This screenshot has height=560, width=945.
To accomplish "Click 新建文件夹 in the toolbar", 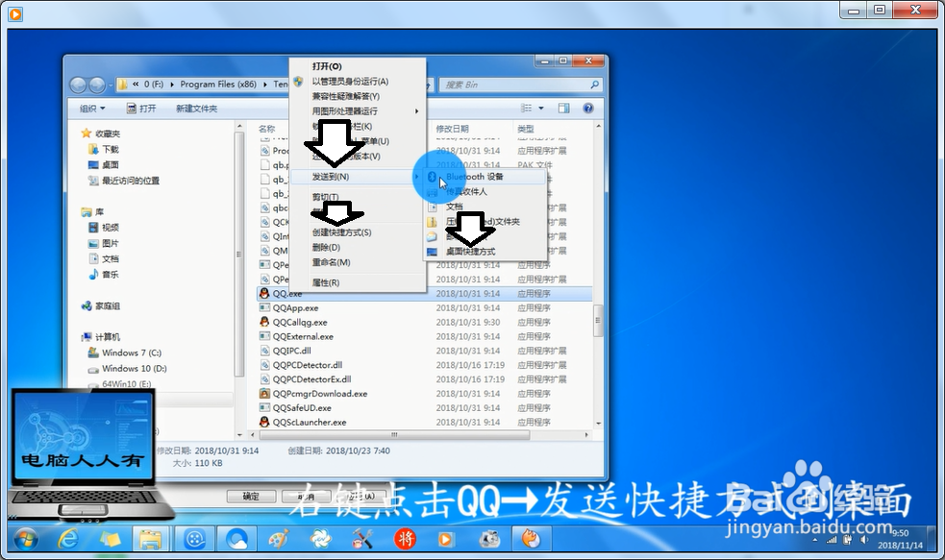I will coord(196,109).
